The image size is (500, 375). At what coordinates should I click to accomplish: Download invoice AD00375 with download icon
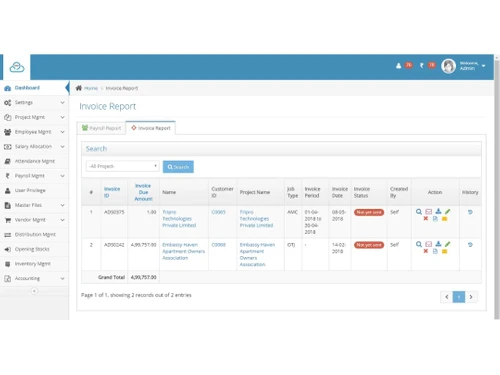(438, 211)
